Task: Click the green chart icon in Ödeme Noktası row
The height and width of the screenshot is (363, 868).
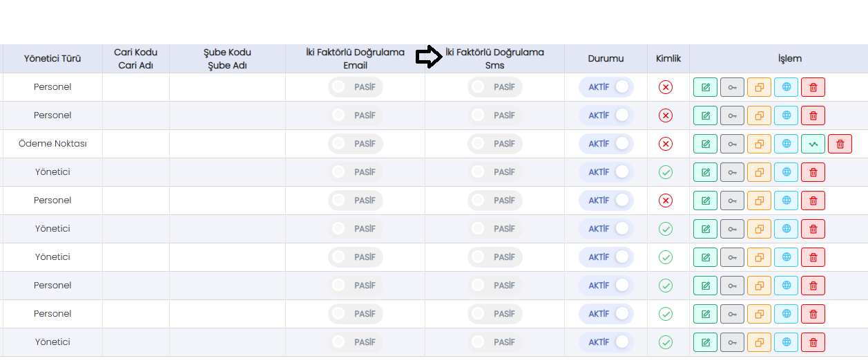Action: [813, 144]
